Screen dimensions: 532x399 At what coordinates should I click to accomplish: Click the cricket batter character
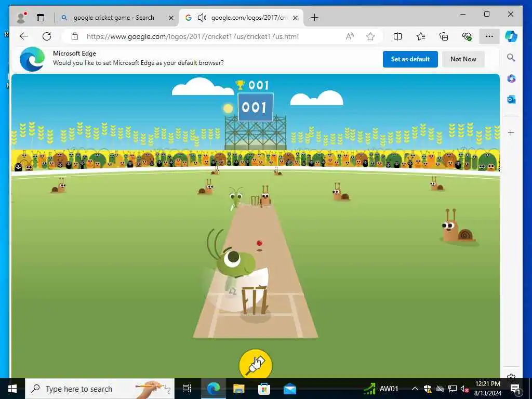[237, 270]
